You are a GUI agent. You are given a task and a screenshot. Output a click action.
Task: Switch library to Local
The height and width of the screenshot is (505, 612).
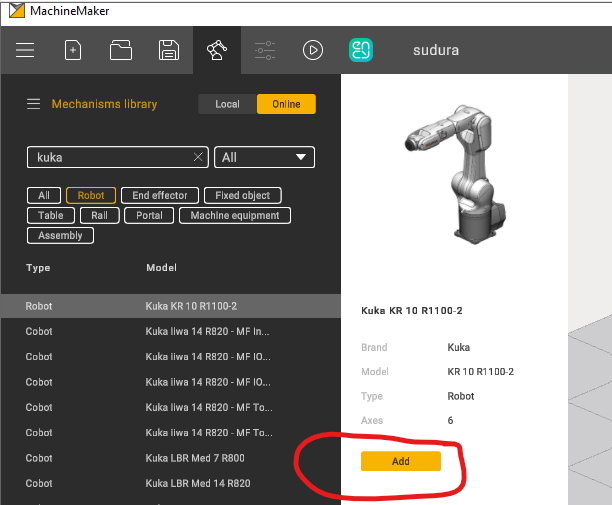[227, 104]
